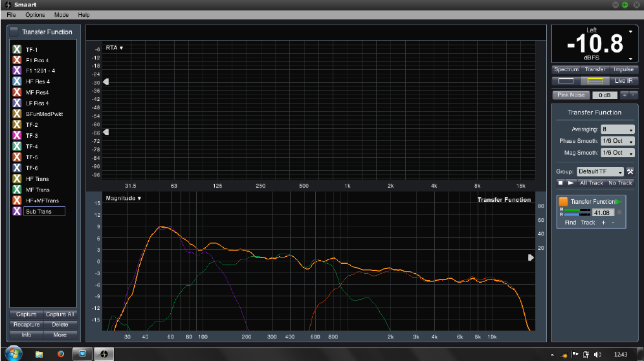Viewport: 644px width, 361px height.
Task: Hide the HF Trans trace via X icon
Action: pyautogui.click(x=17, y=179)
